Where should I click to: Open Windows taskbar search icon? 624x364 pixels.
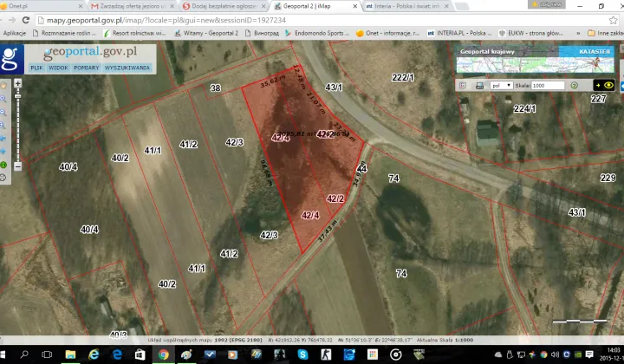click(x=24, y=354)
